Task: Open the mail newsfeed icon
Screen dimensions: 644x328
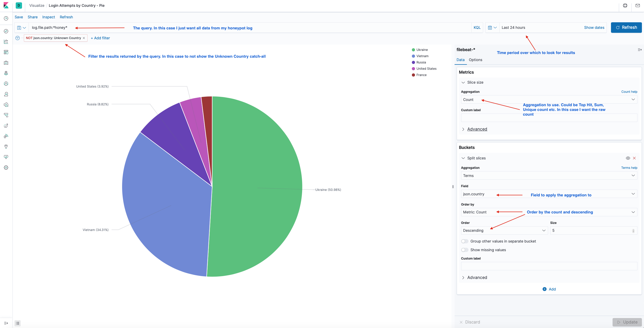Action: coord(638,6)
